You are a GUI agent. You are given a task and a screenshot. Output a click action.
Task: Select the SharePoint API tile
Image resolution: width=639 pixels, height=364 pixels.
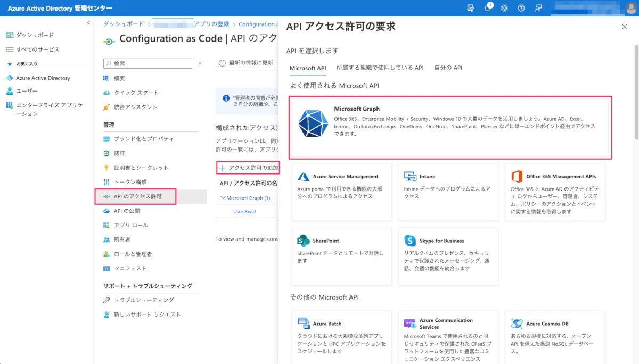click(x=341, y=256)
